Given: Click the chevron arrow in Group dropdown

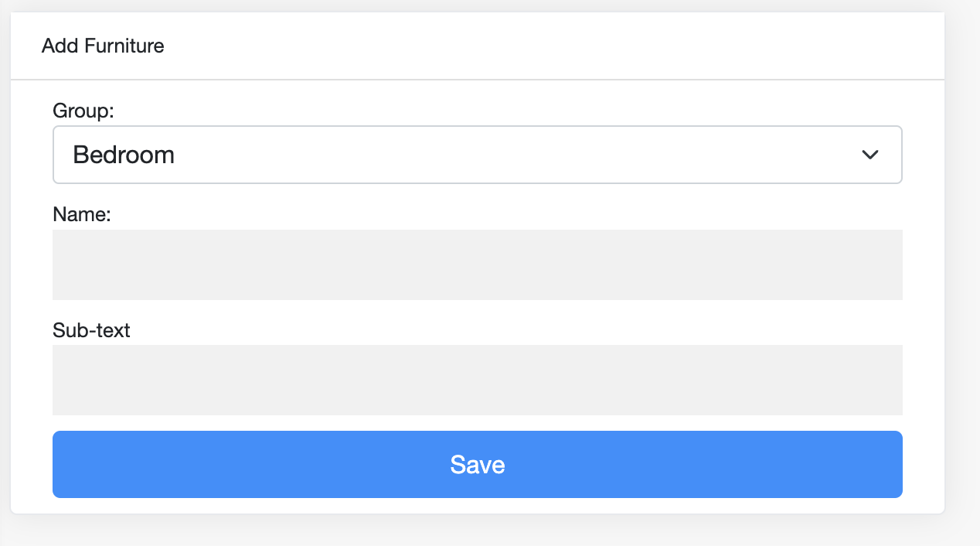Looking at the screenshot, I should tap(869, 155).
